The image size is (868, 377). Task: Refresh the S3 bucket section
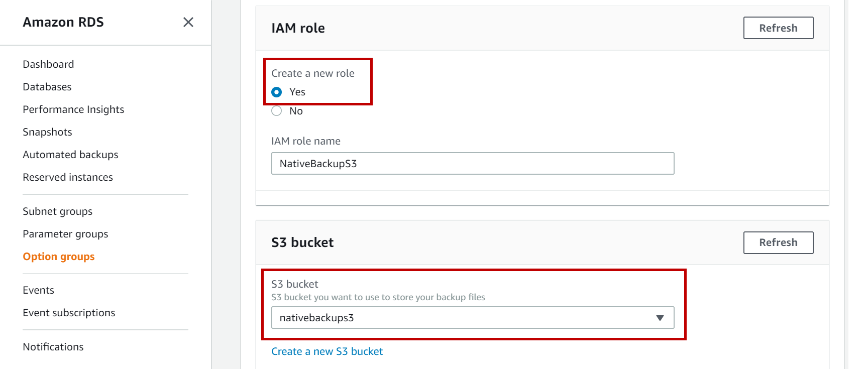coord(778,242)
